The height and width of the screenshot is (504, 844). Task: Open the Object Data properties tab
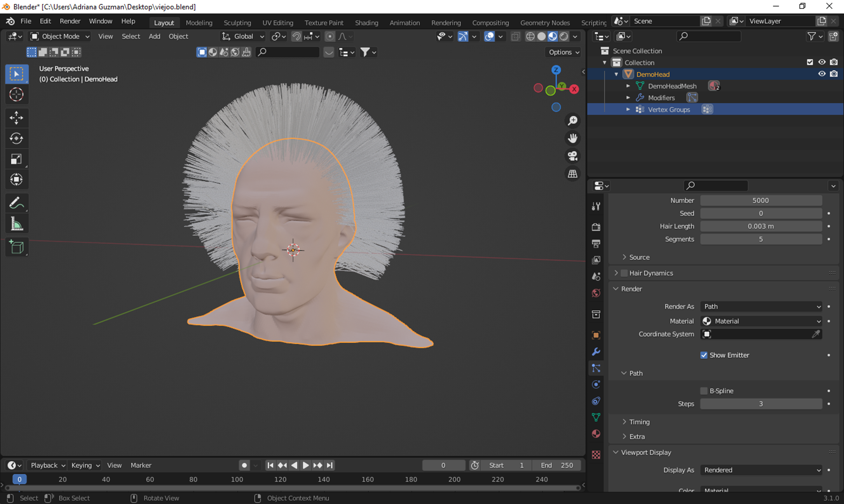click(596, 417)
